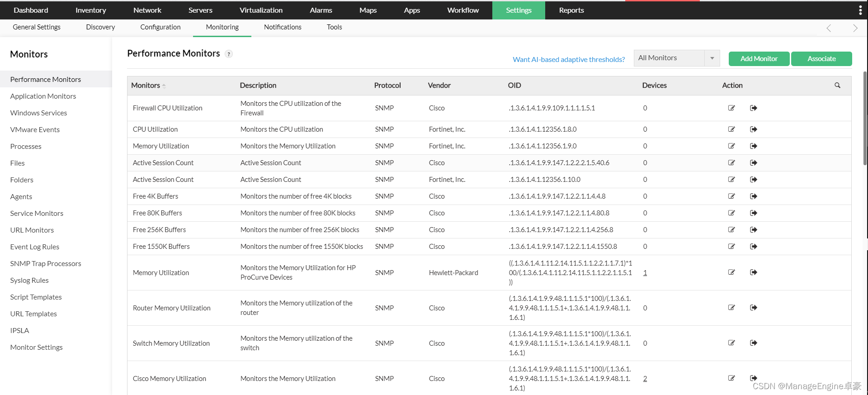Switch to the Inventory tab
The image size is (868, 395).
(x=90, y=10)
